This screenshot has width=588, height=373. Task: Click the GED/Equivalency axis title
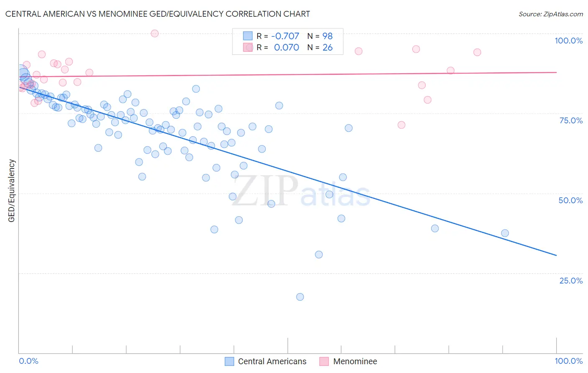pos(12,191)
